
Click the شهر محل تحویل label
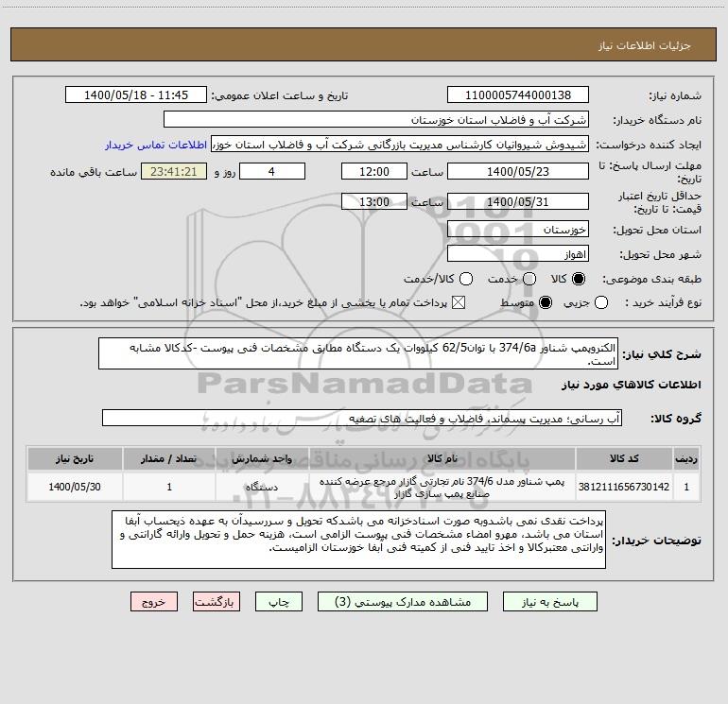pyautogui.click(x=661, y=254)
